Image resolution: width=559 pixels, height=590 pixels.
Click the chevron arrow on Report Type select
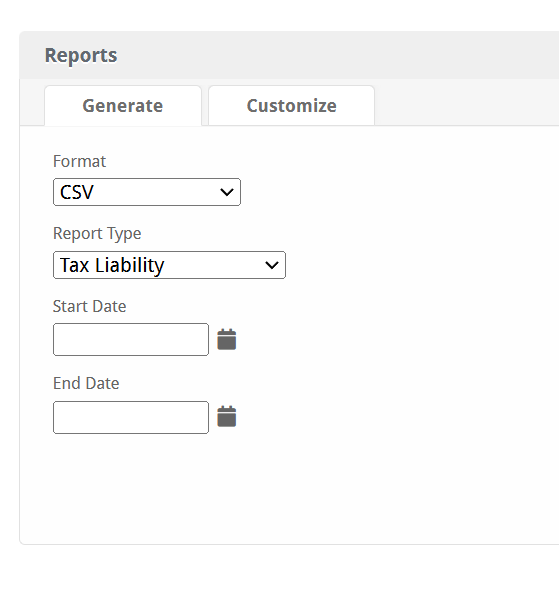[x=272, y=265]
